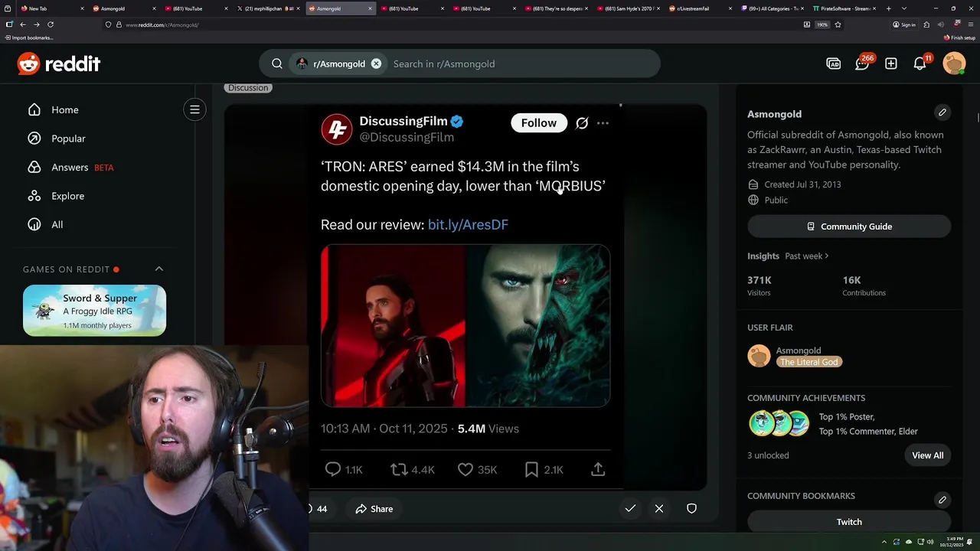Click the tweet reply icon with 1.1K
The height and width of the screenshot is (551, 980).
point(332,469)
